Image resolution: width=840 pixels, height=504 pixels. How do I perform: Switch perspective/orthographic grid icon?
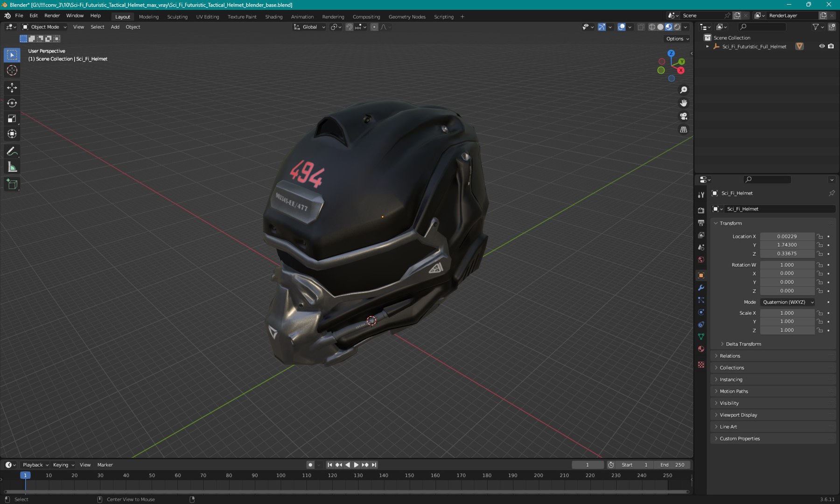[684, 129]
